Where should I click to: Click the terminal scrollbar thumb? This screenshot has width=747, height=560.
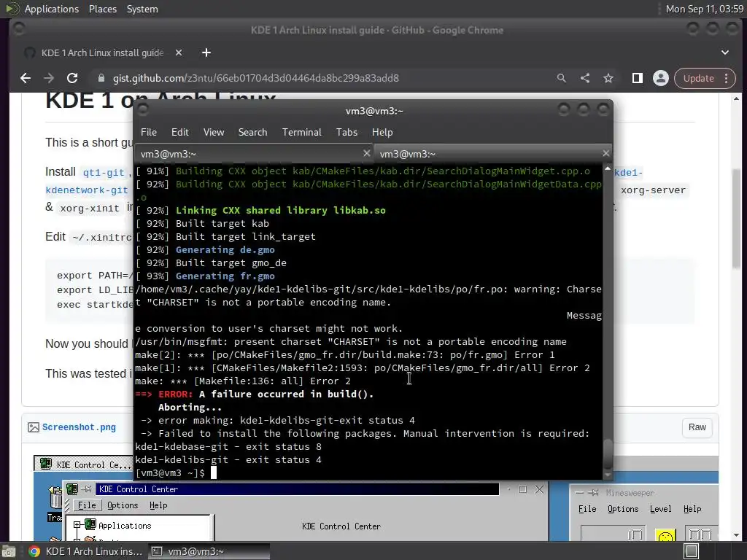click(x=608, y=454)
